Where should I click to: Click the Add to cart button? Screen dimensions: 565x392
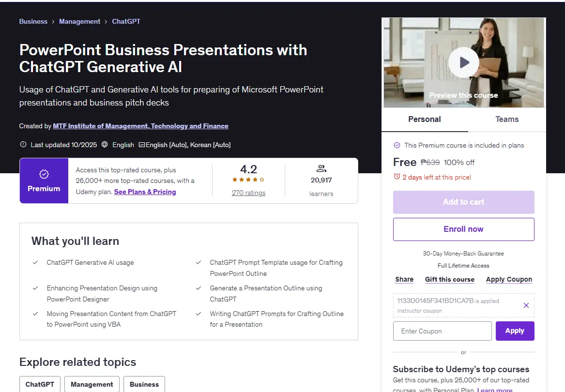coord(463,202)
